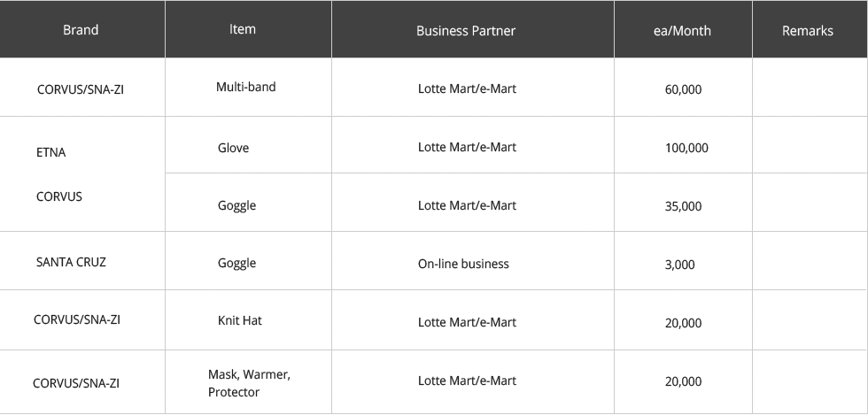
Task: Click the Knit Hat item cell
Action: [x=239, y=320]
